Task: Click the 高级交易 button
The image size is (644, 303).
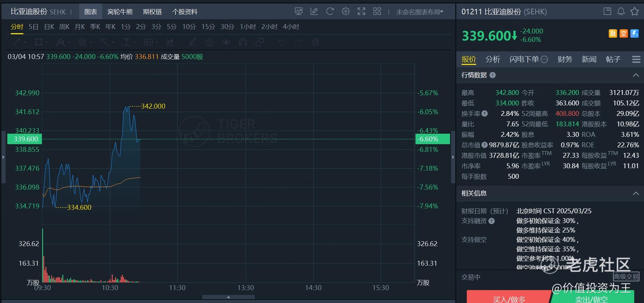Action: (626, 277)
